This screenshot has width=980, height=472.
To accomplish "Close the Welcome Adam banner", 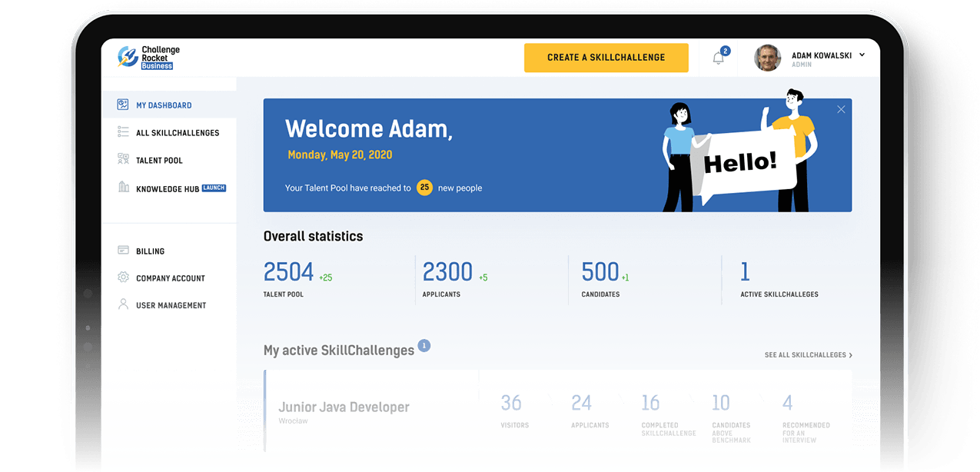I will click(841, 109).
